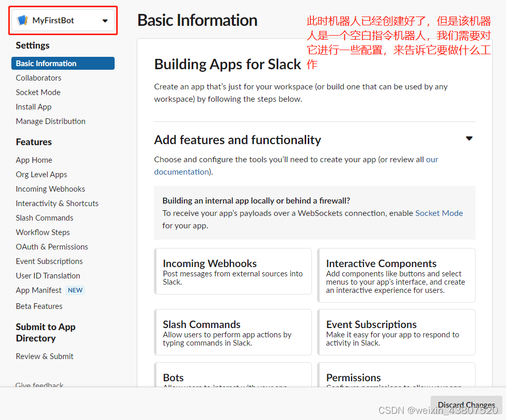Open App Manifest page

pyautogui.click(x=38, y=290)
